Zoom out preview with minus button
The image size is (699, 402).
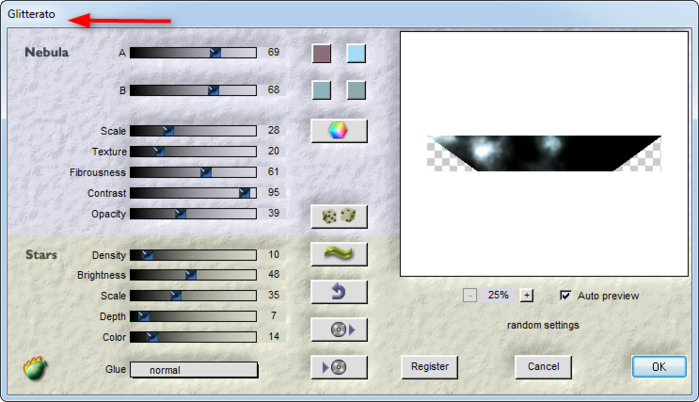click(470, 295)
